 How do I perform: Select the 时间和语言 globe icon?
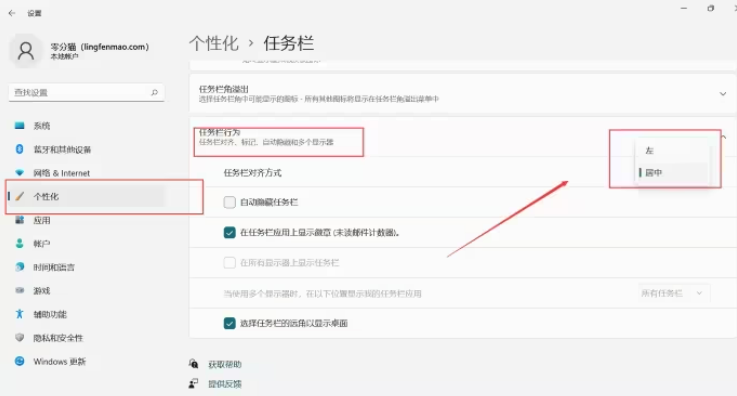click(x=19, y=267)
